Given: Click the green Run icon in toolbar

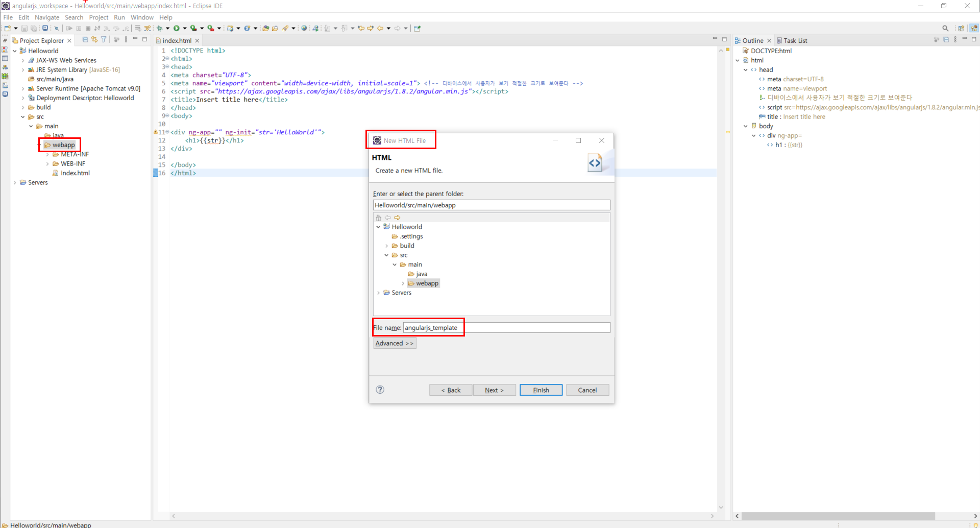Looking at the screenshot, I should click(x=176, y=28).
